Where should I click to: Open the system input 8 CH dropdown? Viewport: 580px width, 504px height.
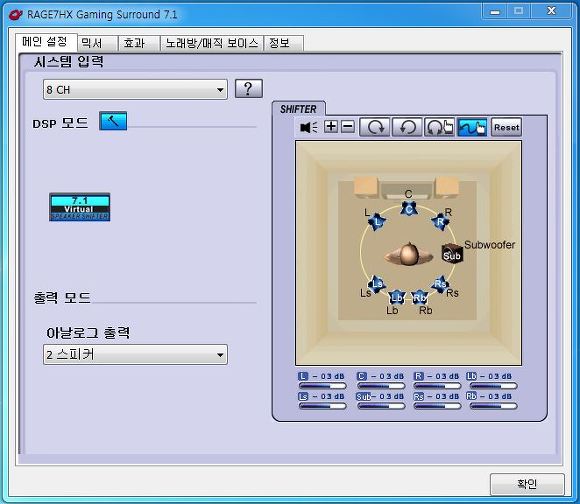click(x=135, y=89)
